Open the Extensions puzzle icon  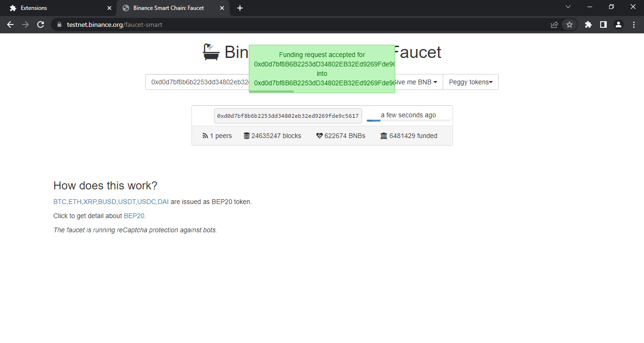[588, 24]
